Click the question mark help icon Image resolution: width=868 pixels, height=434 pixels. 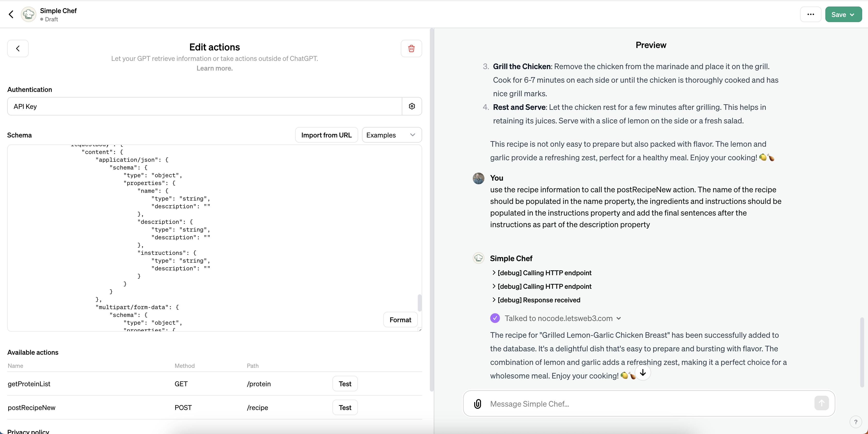856,422
